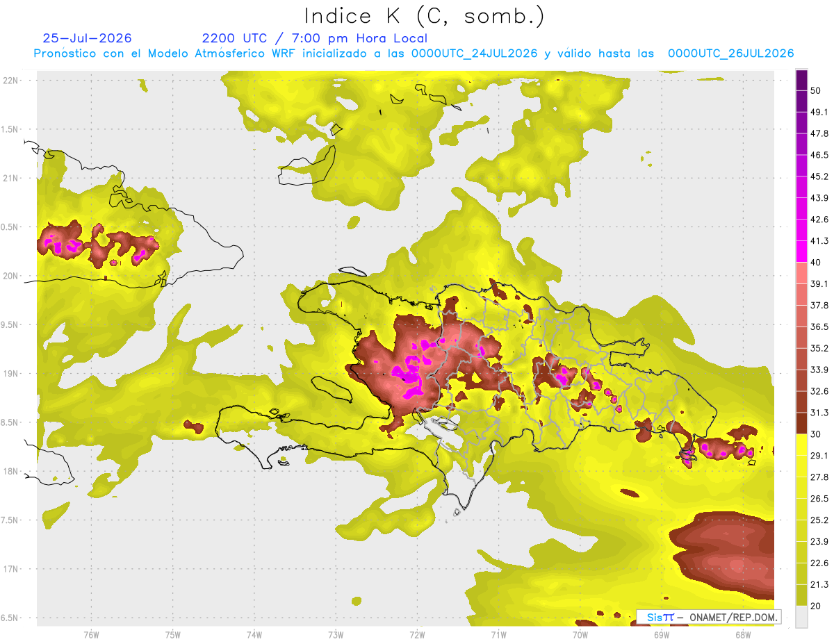Click the color scale value '29.1'
Screen dimensions: 834x644
coord(819,456)
